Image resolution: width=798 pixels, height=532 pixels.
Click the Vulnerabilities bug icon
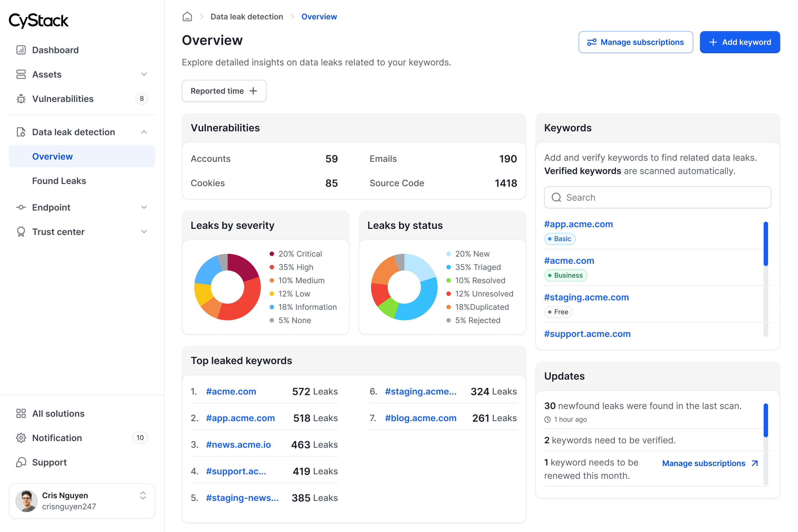pyautogui.click(x=21, y=99)
